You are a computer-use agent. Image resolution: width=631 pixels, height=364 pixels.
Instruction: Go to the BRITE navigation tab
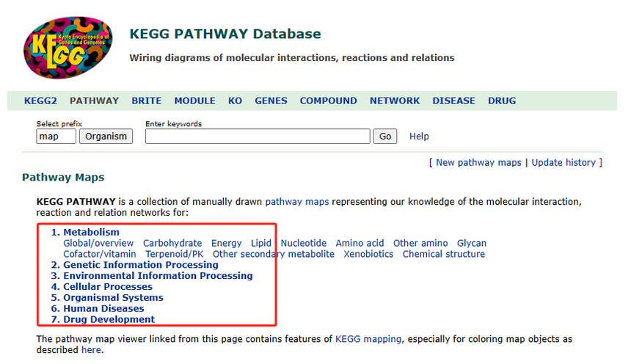[x=147, y=101]
